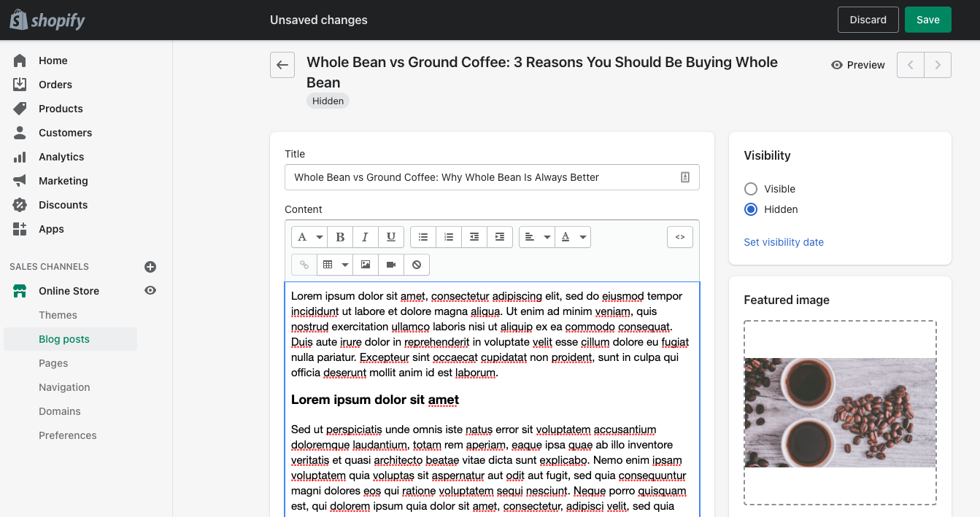Insert a video into the content
The height and width of the screenshot is (517, 980).
[x=391, y=265]
